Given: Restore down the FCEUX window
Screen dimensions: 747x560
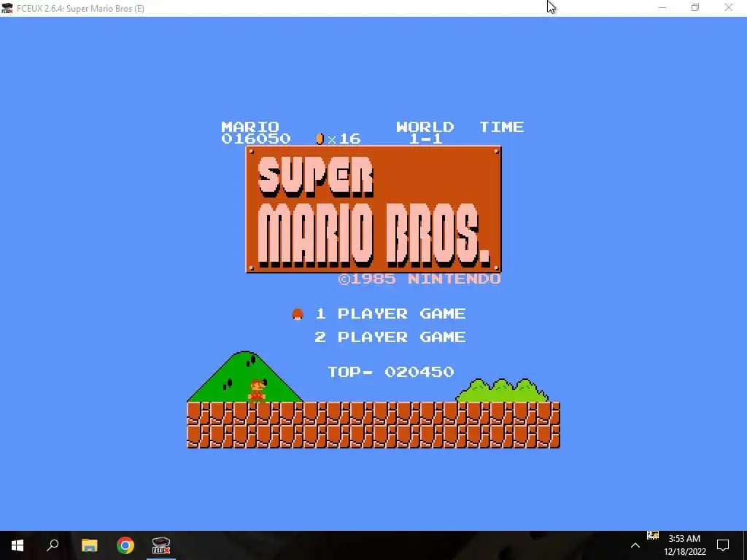Looking at the screenshot, I should click(x=695, y=7).
